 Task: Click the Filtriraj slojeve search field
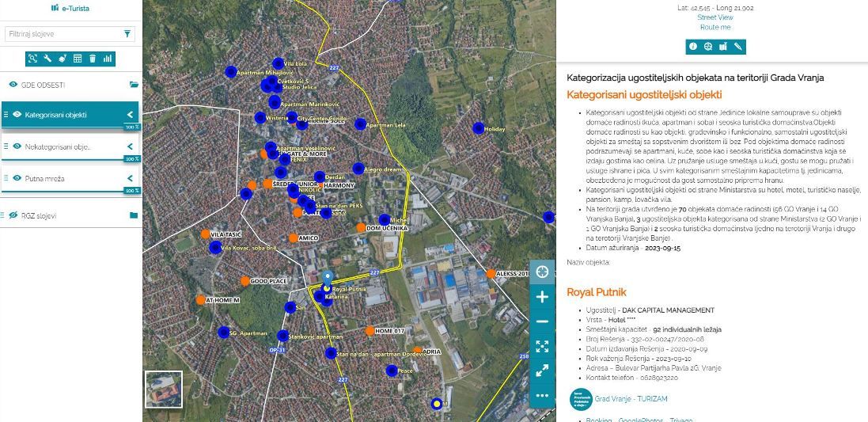tap(62, 34)
